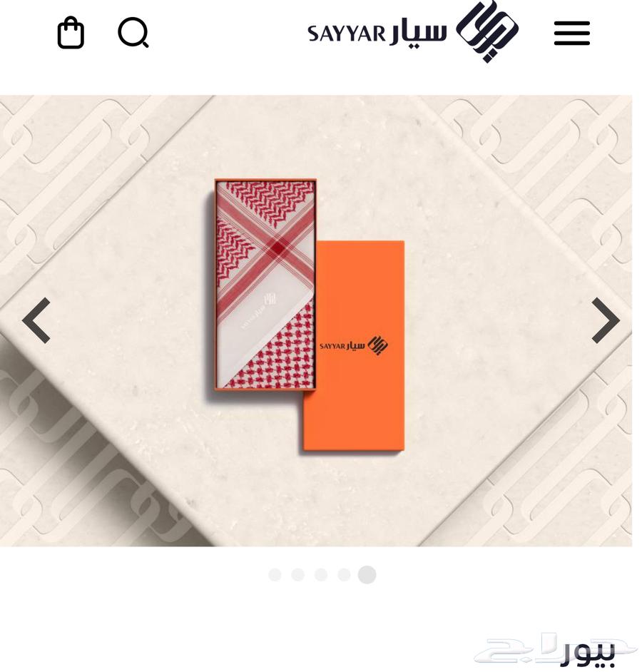Go to previous slide with left chevron
The image size is (642, 672).
click(36, 320)
